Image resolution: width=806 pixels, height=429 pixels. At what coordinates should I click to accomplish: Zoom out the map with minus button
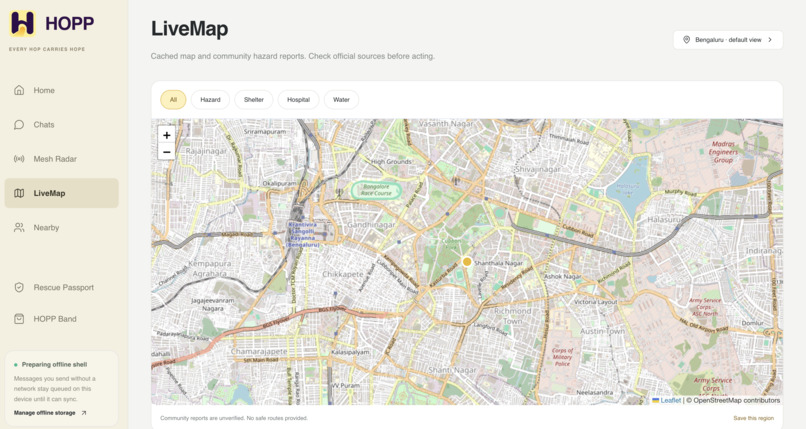click(x=167, y=152)
